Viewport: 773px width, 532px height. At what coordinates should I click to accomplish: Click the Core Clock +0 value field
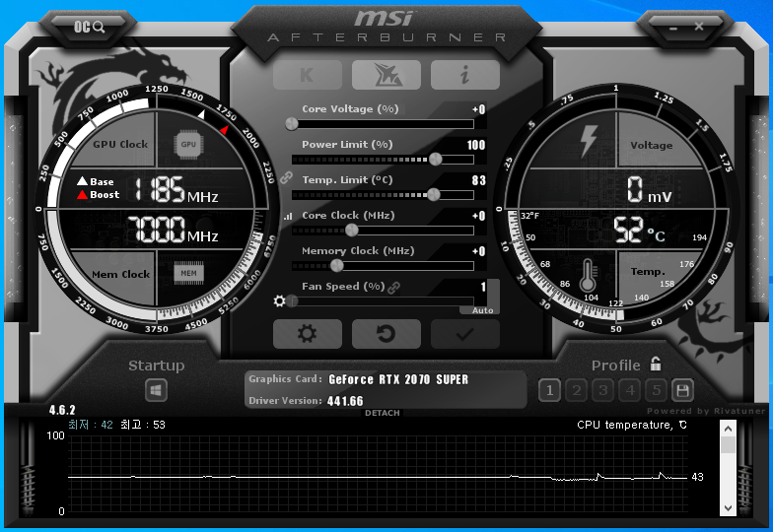478,216
